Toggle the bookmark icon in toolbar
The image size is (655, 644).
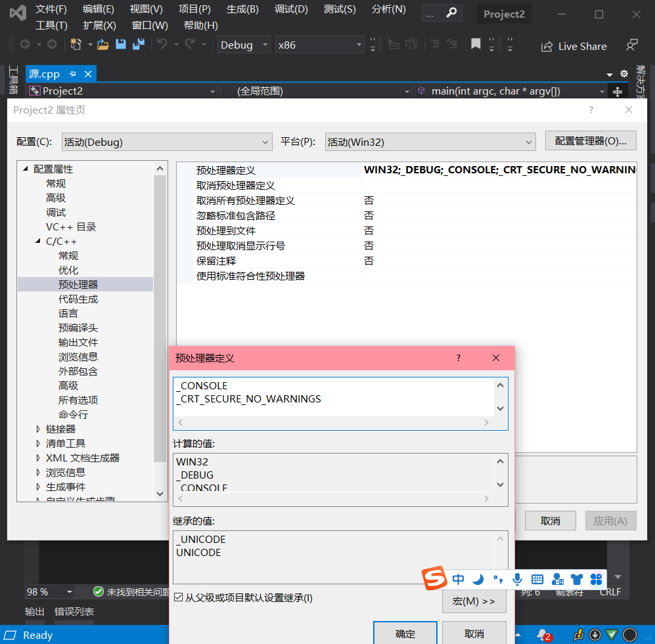(x=476, y=44)
